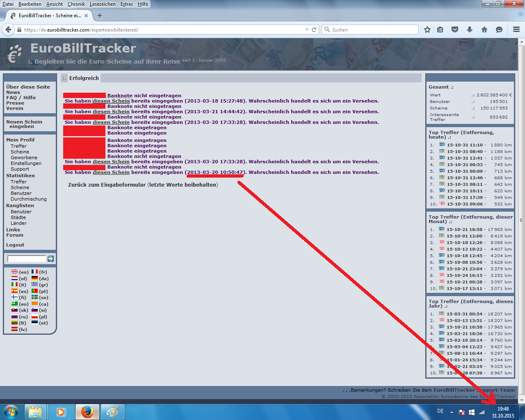Viewport: 525px width, 420px height.
Task: Show hidden tray icons arrow
Action: tap(452, 412)
